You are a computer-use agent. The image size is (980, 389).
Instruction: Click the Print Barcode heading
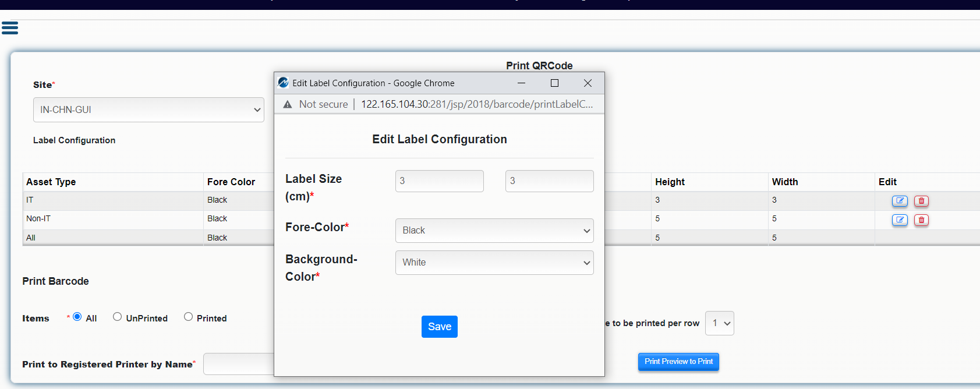tap(55, 281)
